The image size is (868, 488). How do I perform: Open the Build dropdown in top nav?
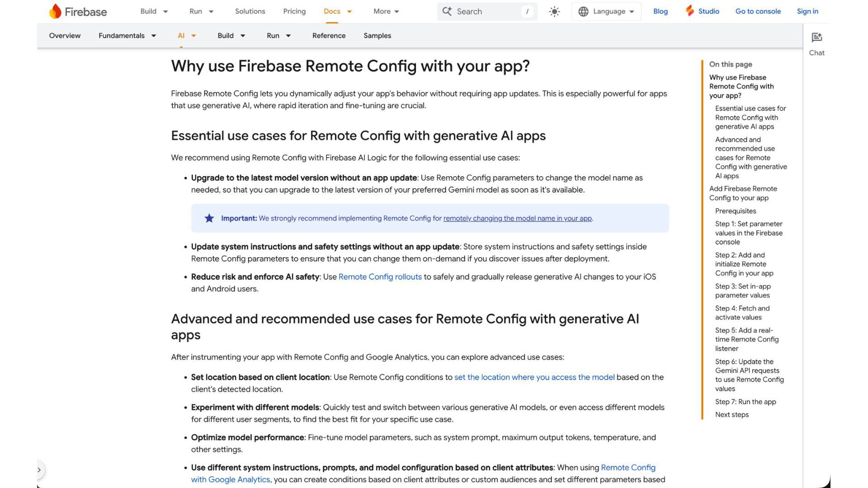coord(154,11)
